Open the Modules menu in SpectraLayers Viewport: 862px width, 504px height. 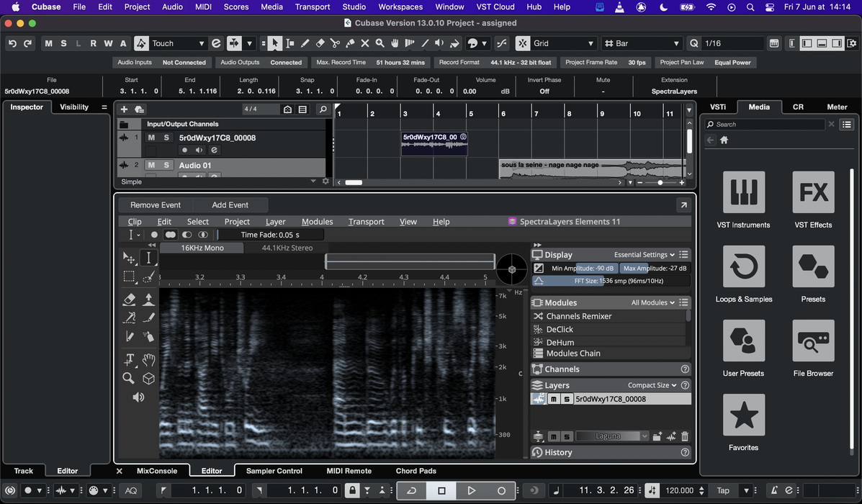[317, 222]
